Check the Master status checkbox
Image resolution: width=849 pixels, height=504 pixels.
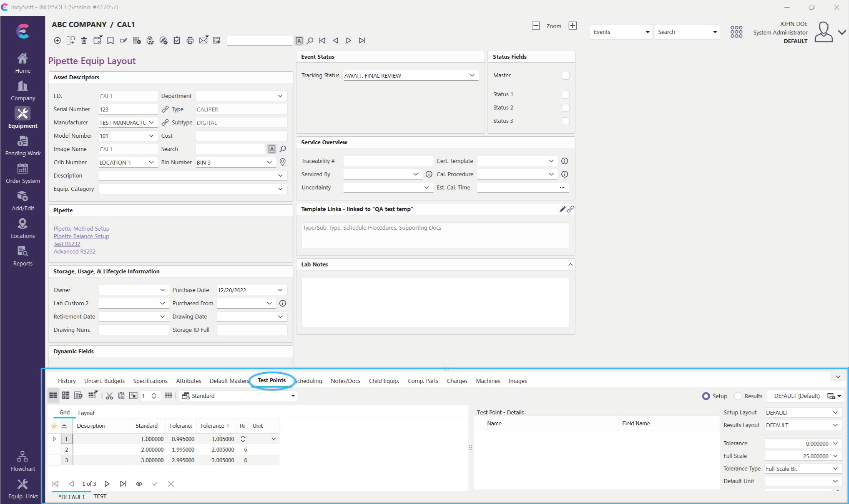[x=565, y=76]
